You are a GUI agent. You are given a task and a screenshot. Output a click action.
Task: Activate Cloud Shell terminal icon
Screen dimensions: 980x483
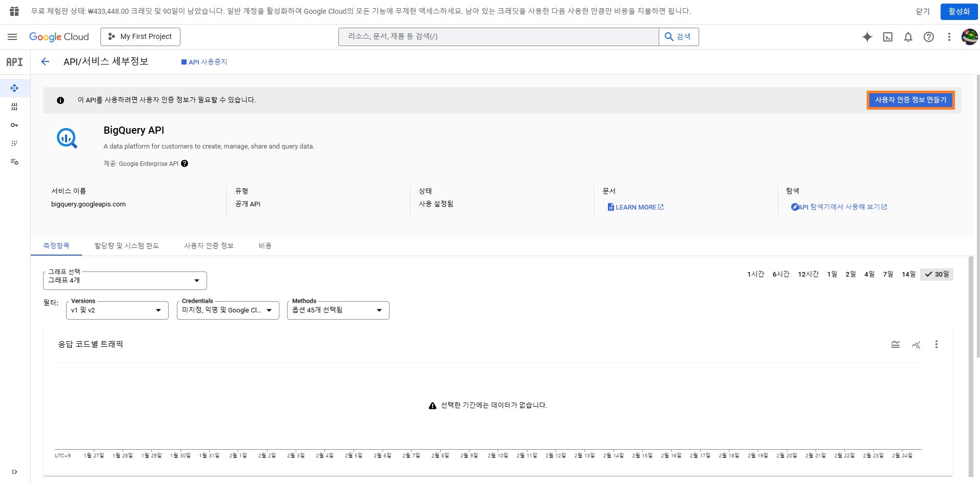[x=888, y=37]
